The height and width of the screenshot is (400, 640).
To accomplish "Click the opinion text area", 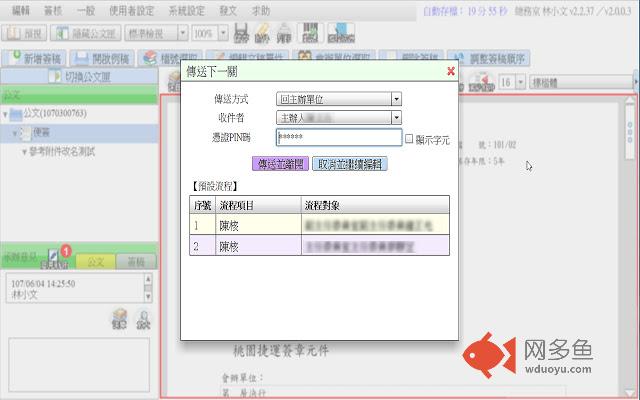I will pyautogui.click(x=79, y=364).
